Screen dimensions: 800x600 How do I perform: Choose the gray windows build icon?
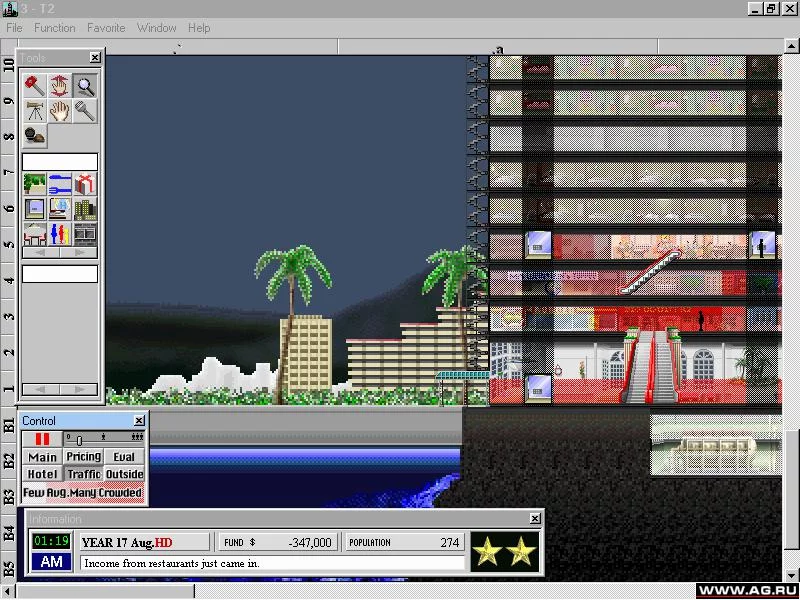(x=85, y=234)
